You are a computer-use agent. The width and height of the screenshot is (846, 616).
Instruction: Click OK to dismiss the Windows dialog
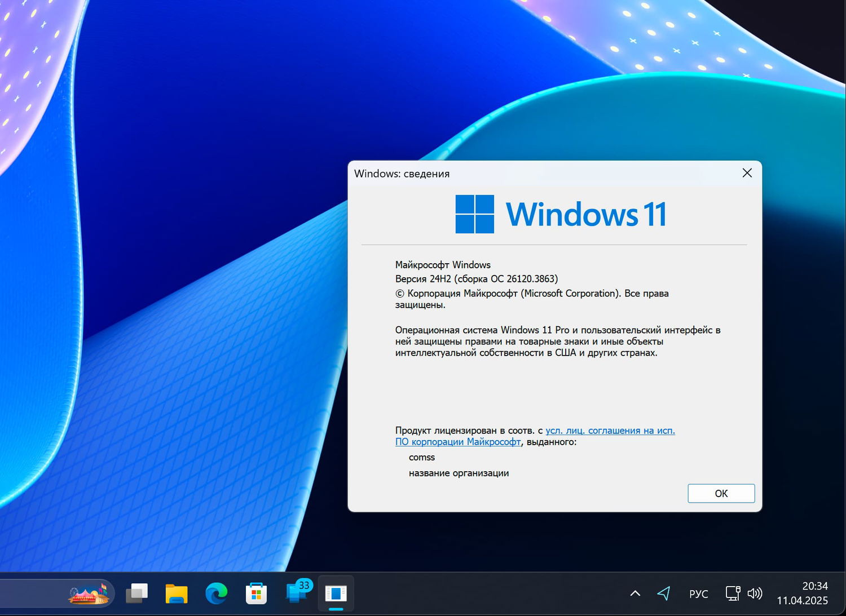[x=721, y=493]
